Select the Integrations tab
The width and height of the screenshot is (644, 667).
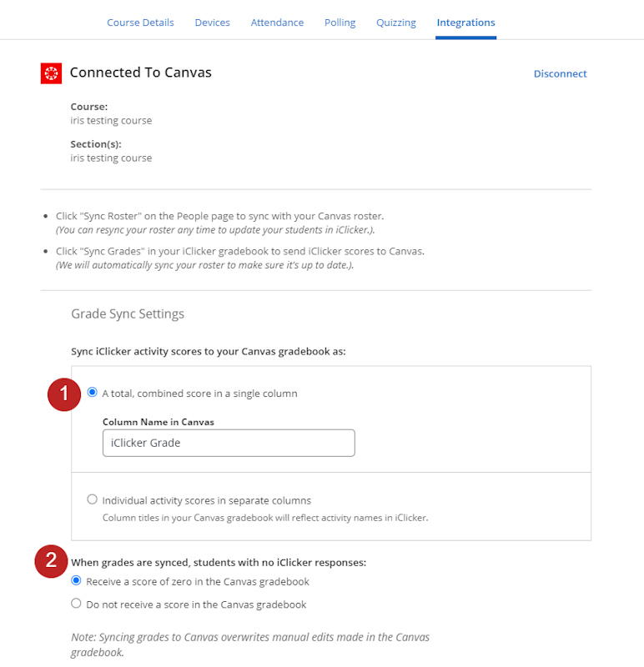click(x=465, y=23)
